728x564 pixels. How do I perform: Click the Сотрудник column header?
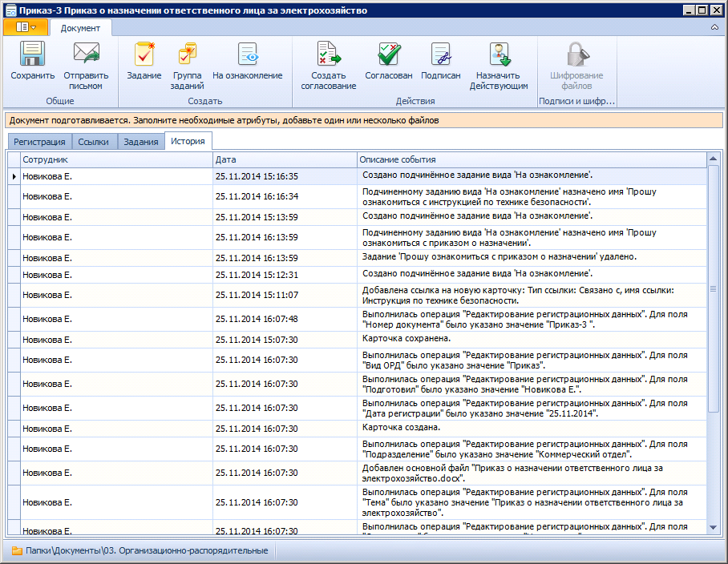tap(115, 159)
